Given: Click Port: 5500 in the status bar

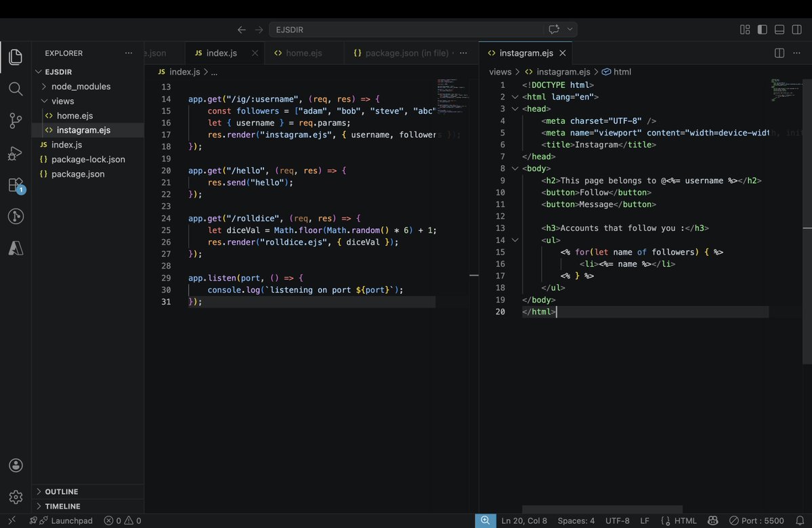Looking at the screenshot, I should [x=756, y=521].
